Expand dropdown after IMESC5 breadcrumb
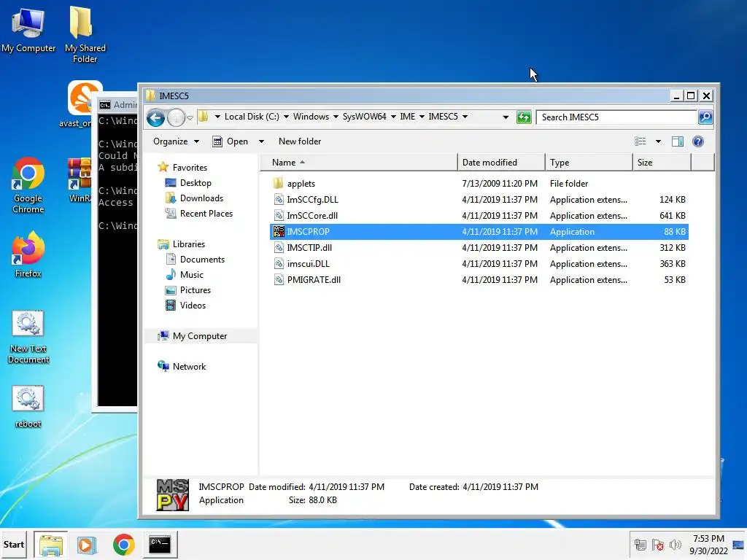747x560 pixels. point(465,117)
